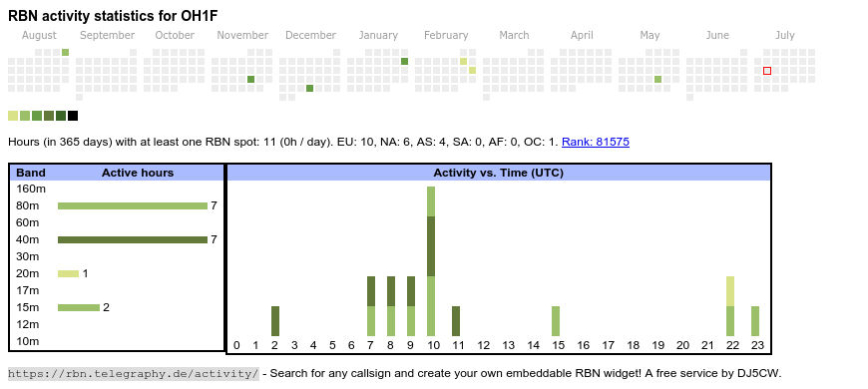This screenshot has height=389, width=868.
Task: Click the 'February' month label
Action: 446,36
